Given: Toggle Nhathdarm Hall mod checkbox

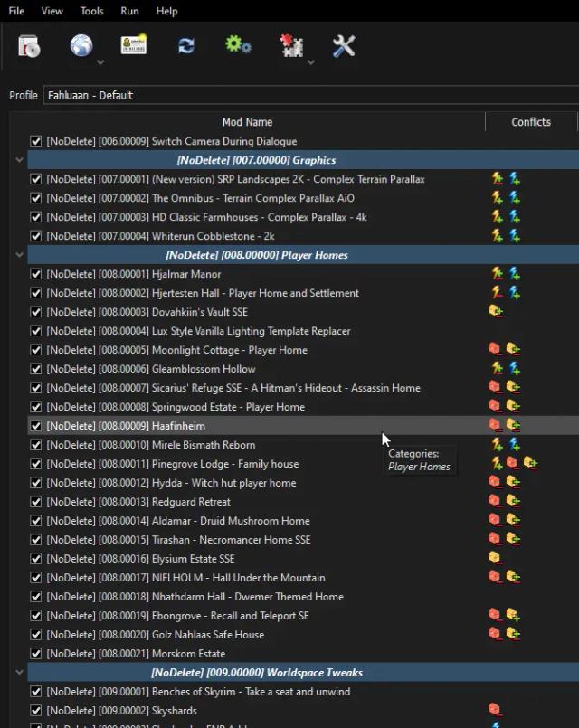Looking at the screenshot, I should click(36, 597).
